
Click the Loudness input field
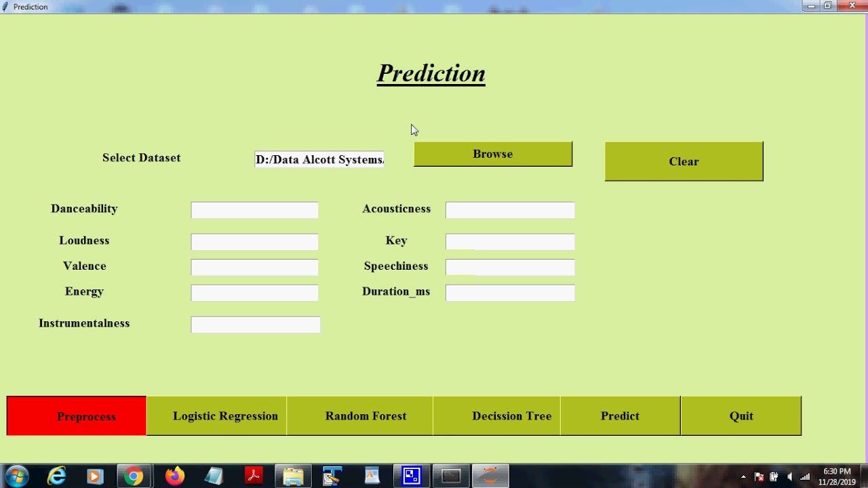point(254,242)
